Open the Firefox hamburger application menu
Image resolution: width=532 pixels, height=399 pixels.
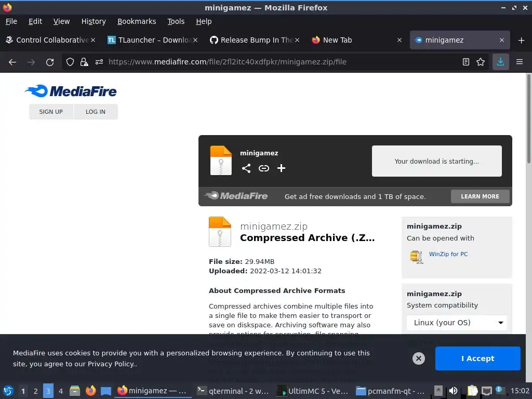pos(520,62)
